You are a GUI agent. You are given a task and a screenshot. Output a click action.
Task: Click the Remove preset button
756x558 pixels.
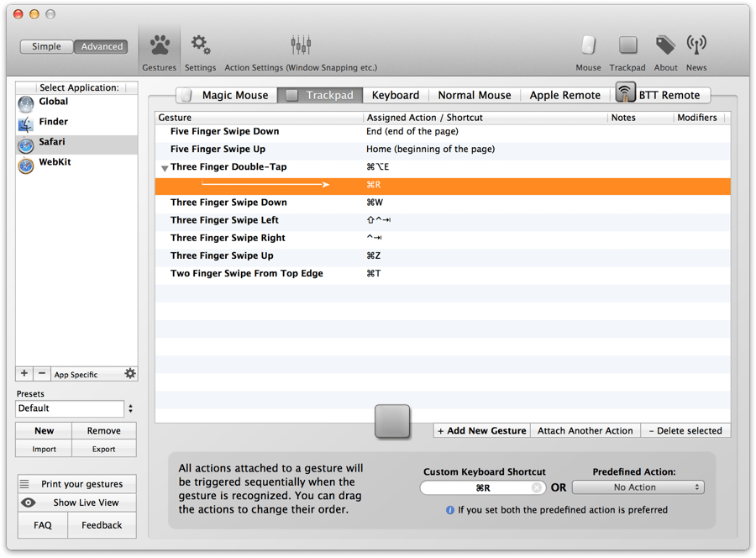click(x=104, y=430)
